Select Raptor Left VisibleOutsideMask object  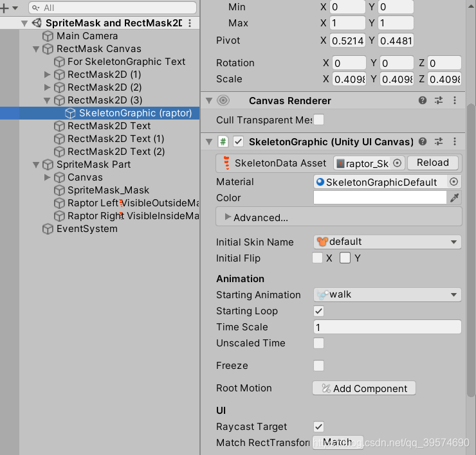tap(133, 203)
